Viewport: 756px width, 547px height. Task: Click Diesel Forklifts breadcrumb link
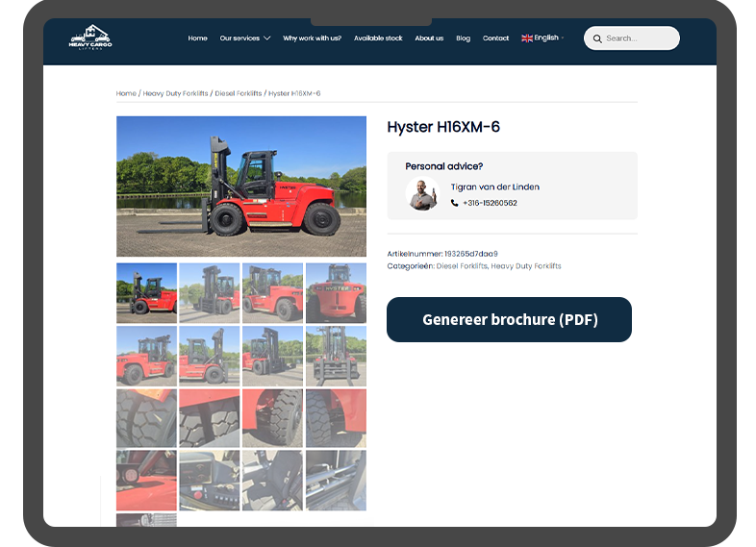238,93
